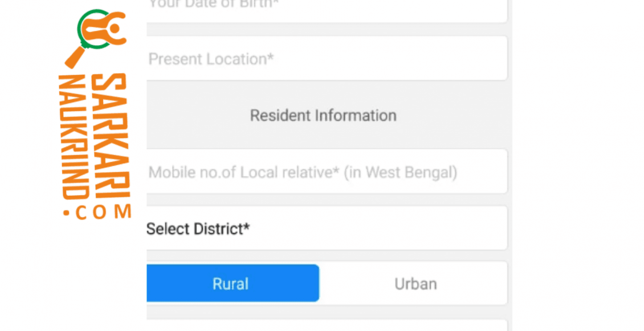This screenshot has height=331, width=644.
Task: Select the Urban option
Action: pos(415,283)
